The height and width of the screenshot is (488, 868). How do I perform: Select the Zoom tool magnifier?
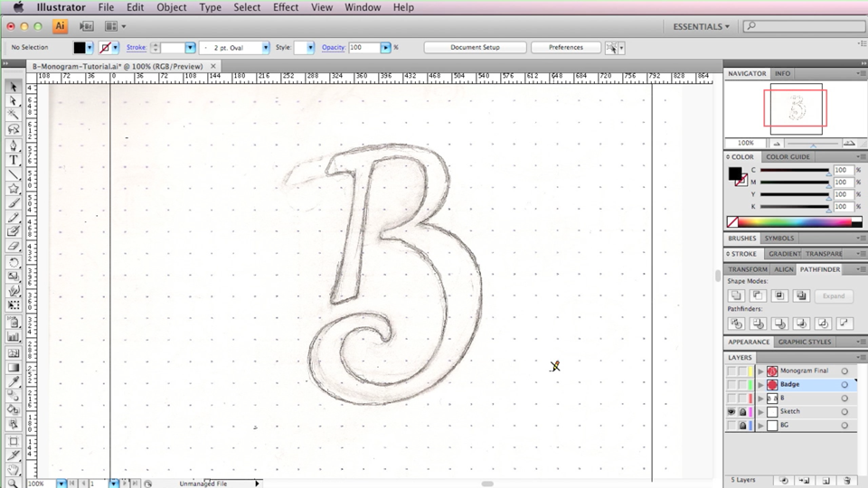pyautogui.click(x=14, y=483)
